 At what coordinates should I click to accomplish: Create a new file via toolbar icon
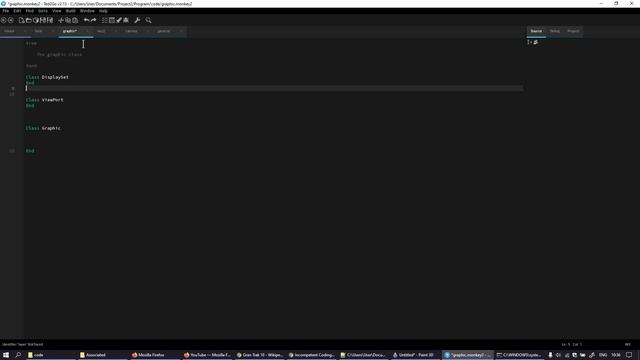pos(21,20)
